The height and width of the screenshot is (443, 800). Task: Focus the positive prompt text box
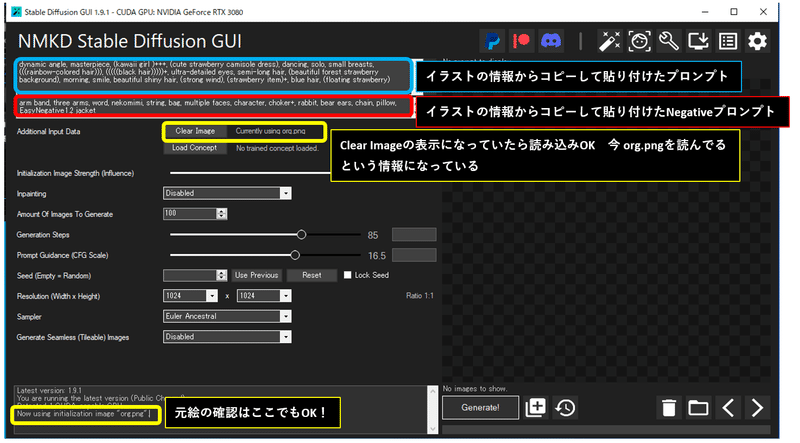(213, 75)
